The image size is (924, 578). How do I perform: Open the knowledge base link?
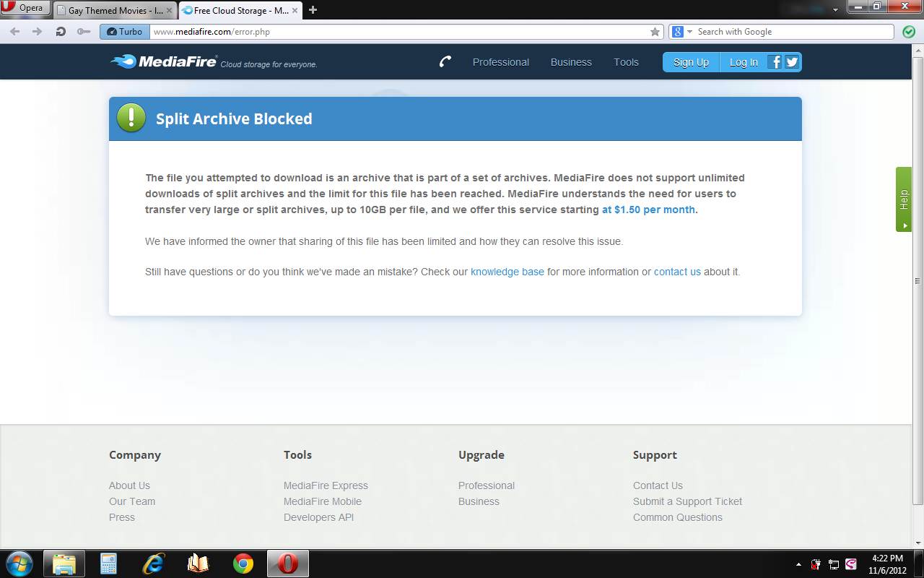point(507,272)
